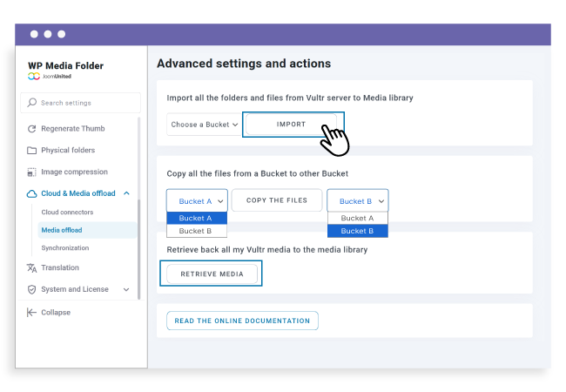Choose Bucket B in source list
Image resolution: width=566 pixels, height=392 pixels.
[197, 231]
